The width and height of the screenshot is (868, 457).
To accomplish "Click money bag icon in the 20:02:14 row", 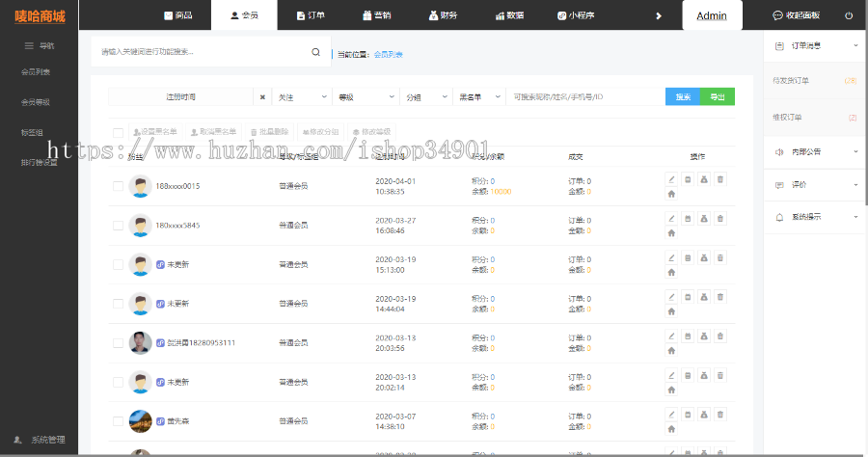I will coord(704,375).
